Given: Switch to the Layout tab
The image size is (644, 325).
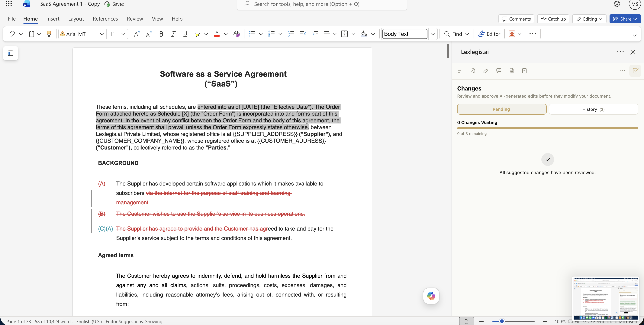Looking at the screenshot, I should coord(76,19).
